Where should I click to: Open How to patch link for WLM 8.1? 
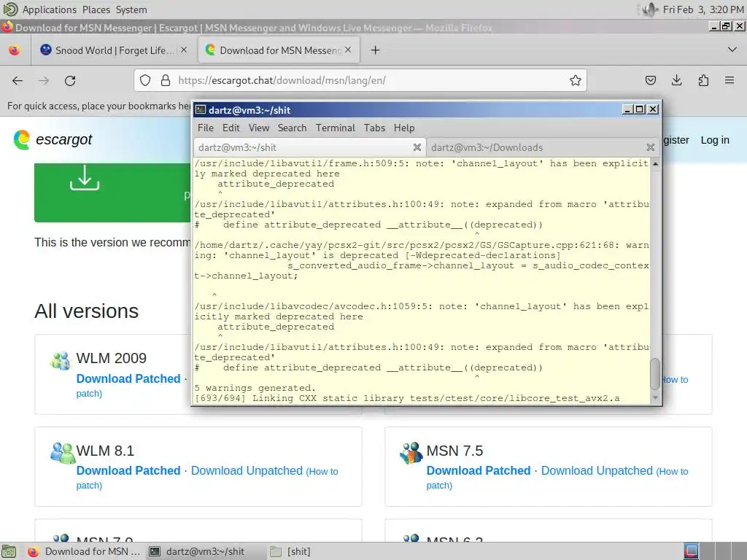pos(322,472)
